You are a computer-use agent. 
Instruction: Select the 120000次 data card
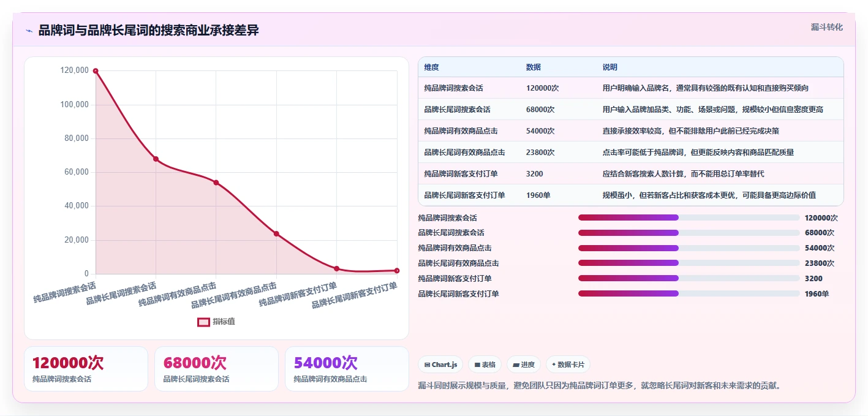pyautogui.click(x=86, y=369)
